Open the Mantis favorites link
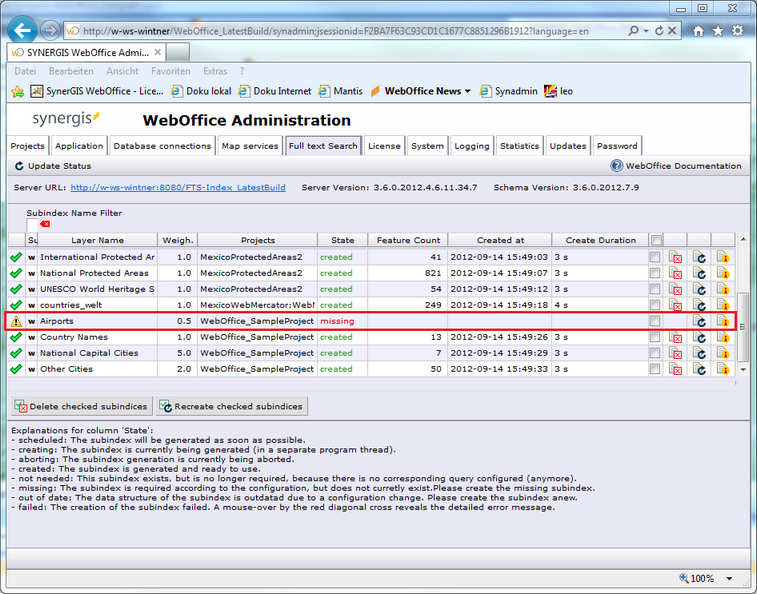The height and width of the screenshot is (594, 757). point(340,91)
